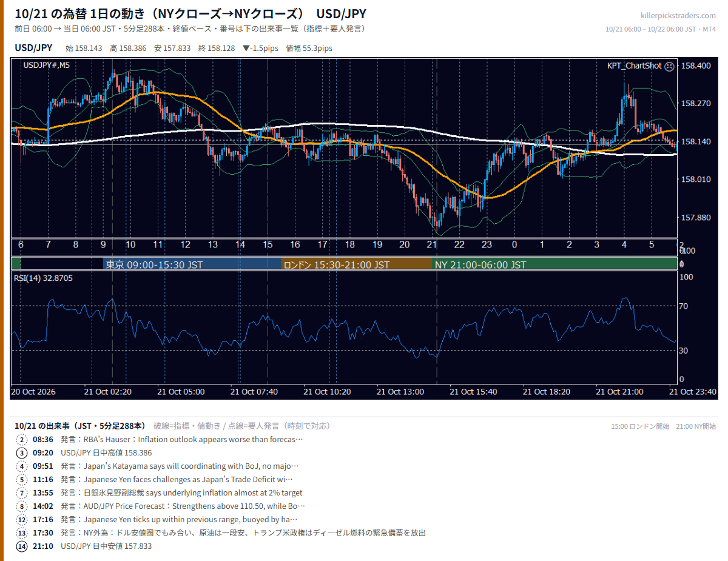Click the ▼-1.5pips change value

point(260,49)
